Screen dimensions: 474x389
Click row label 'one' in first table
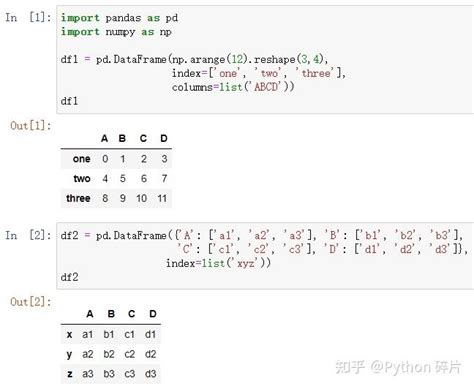(x=82, y=159)
